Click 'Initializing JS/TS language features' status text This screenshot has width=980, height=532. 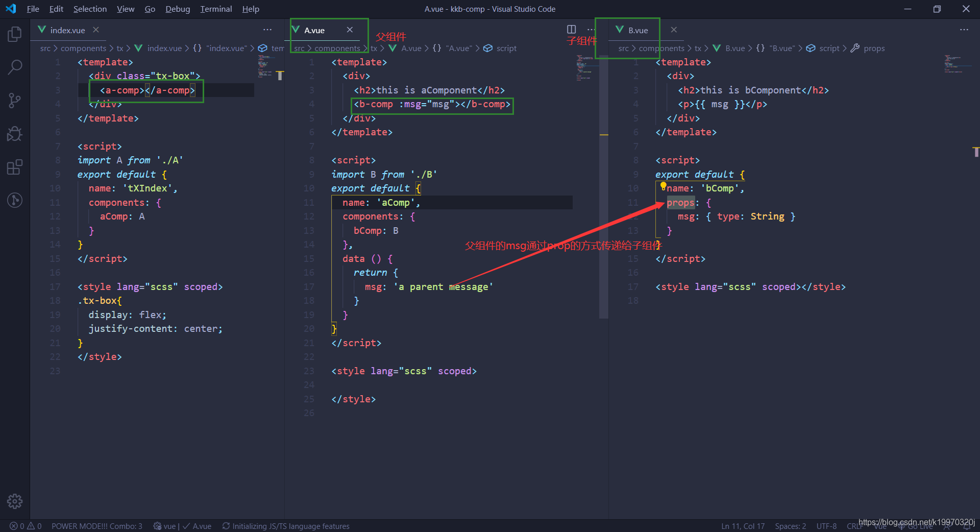(x=291, y=526)
